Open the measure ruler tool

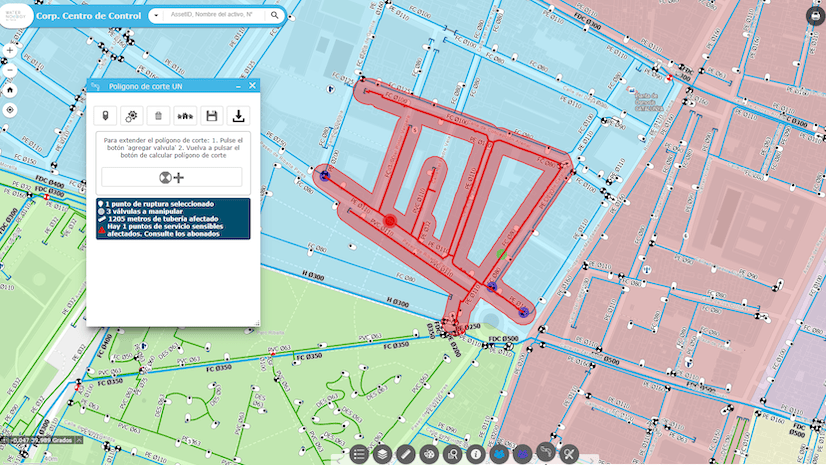(406, 454)
